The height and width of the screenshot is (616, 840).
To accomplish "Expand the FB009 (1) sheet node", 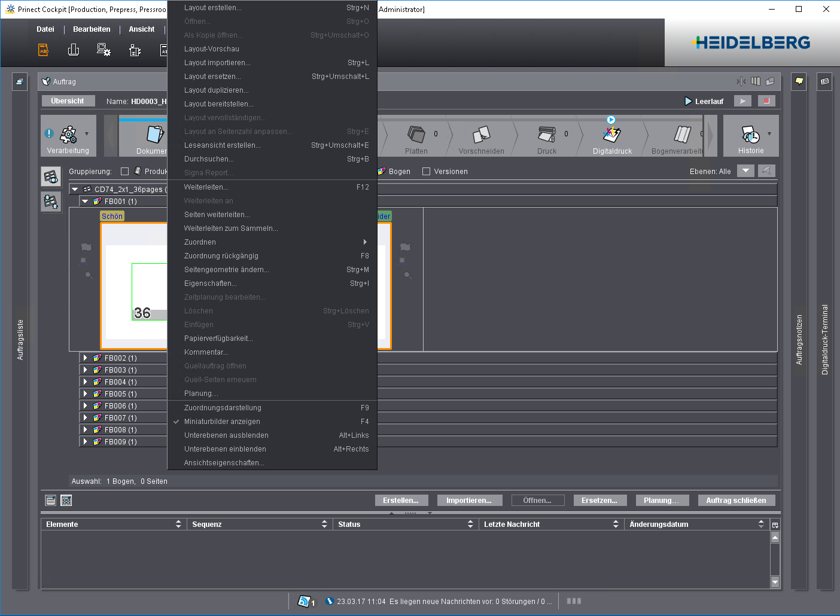I will click(x=85, y=442).
